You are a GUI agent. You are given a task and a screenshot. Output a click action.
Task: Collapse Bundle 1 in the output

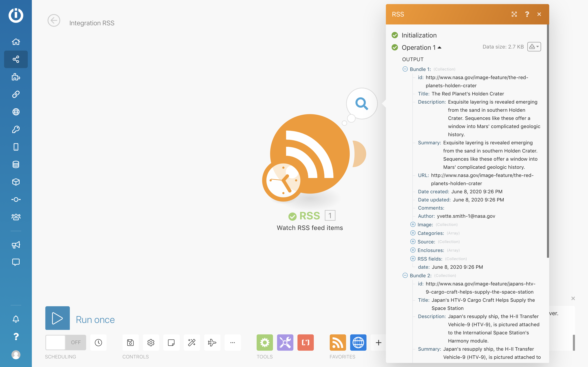[405, 69]
